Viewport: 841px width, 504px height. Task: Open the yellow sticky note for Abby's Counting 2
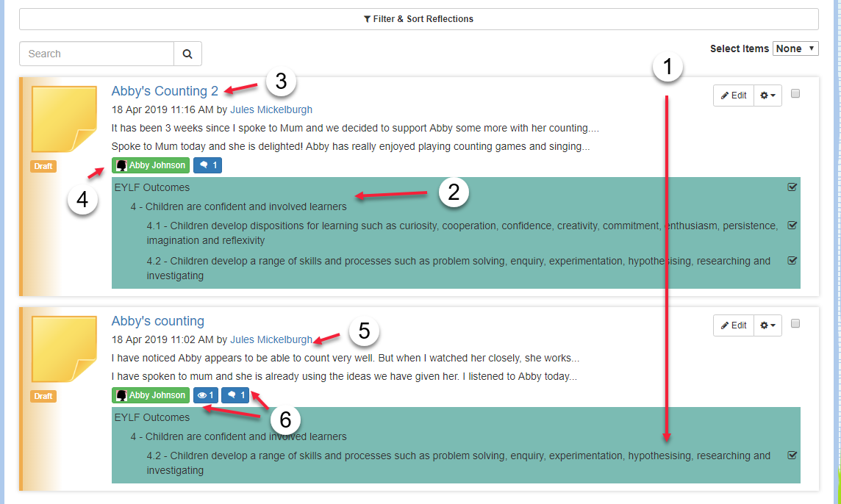point(65,119)
